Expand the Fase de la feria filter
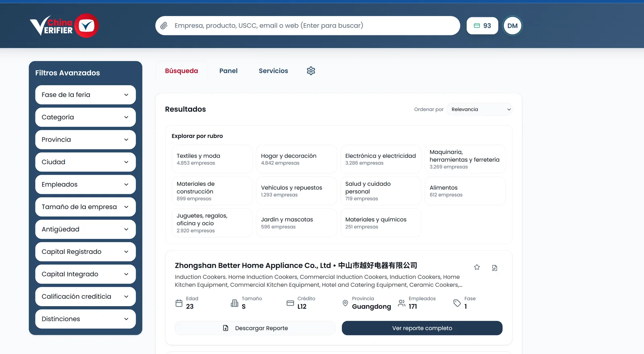 85,95
